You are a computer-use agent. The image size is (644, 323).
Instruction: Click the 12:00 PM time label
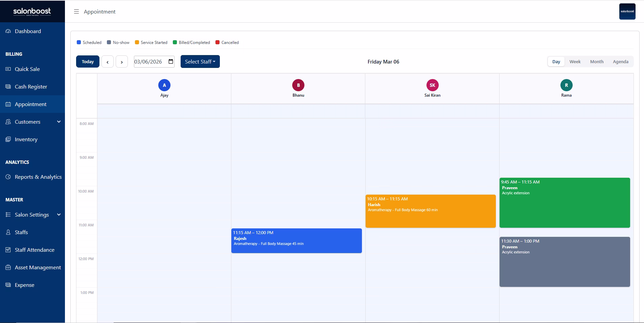86,259
